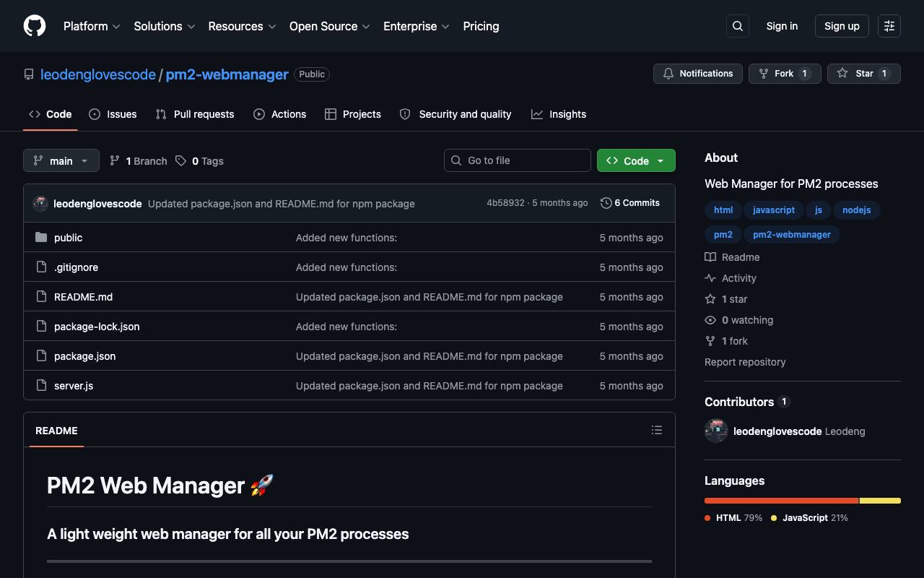The image size is (924, 578).
Task: Expand the Enterprise menu
Action: 417,26
